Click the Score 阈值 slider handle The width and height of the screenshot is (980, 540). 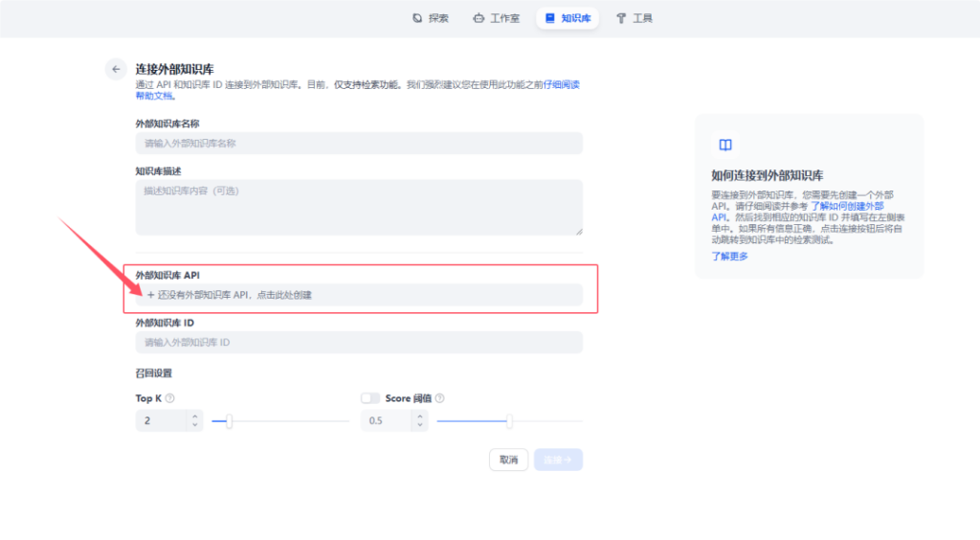[509, 421]
